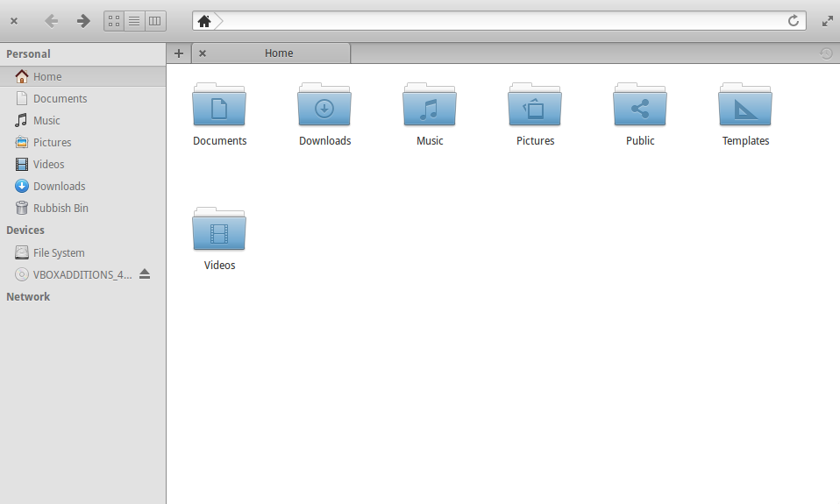This screenshot has height=504, width=840.
Task: Click the home breadcrumb icon in path bar
Action: click(204, 21)
